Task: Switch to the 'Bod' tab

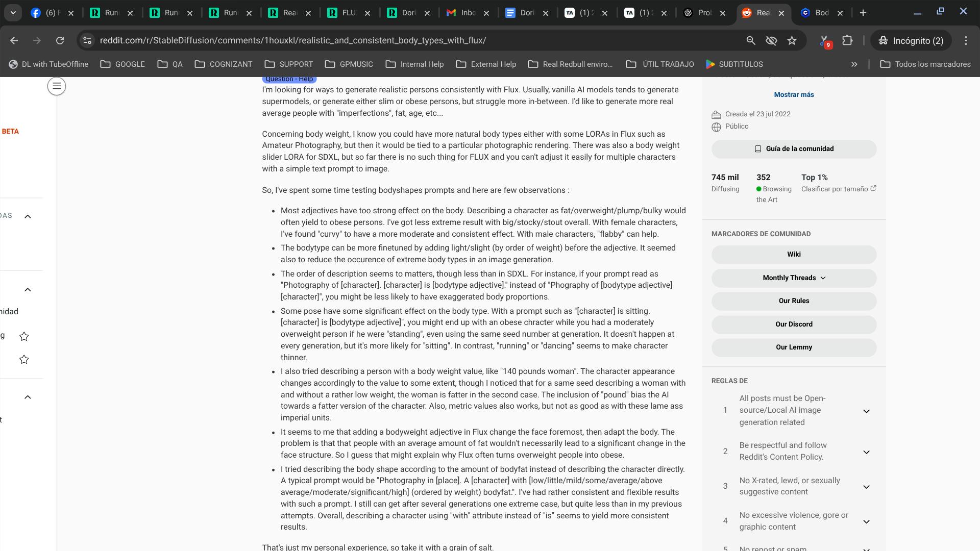Action: (x=823, y=13)
